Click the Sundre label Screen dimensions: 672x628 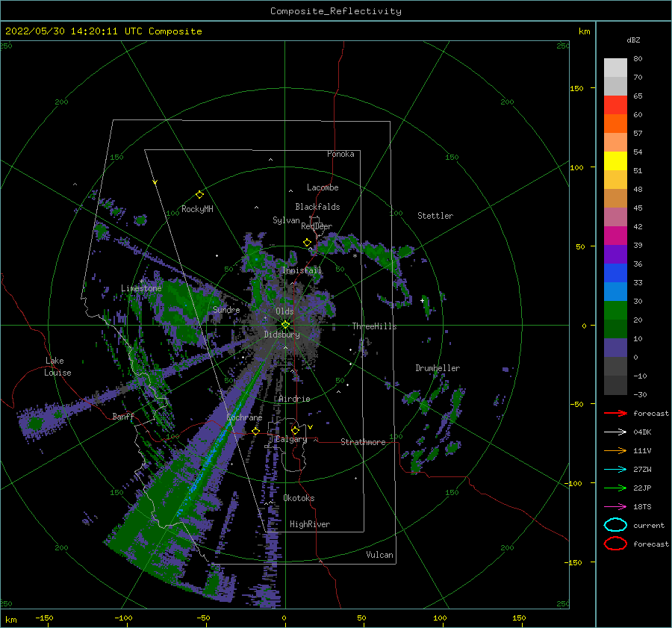226,309
